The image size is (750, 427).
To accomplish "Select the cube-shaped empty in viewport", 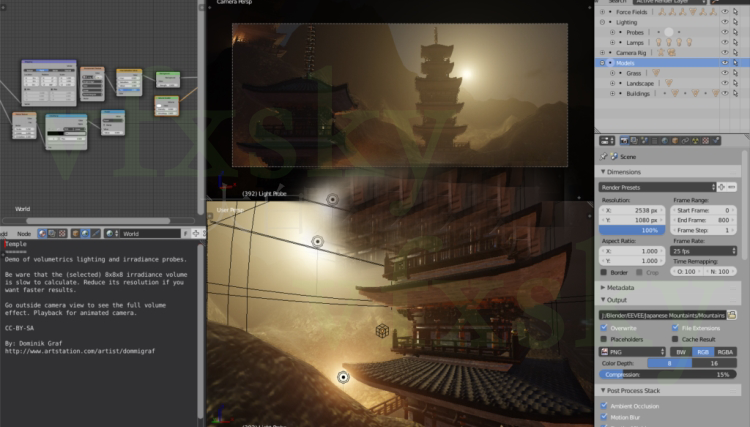I will pyautogui.click(x=382, y=330).
